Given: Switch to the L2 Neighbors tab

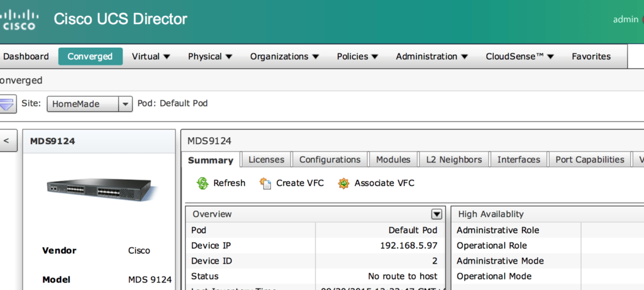Looking at the screenshot, I should point(454,159).
